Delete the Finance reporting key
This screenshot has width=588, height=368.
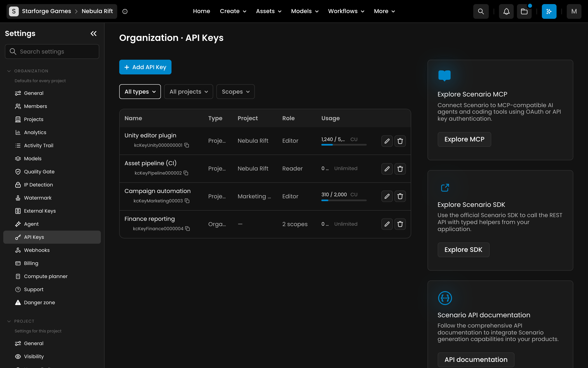click(400, 224)
